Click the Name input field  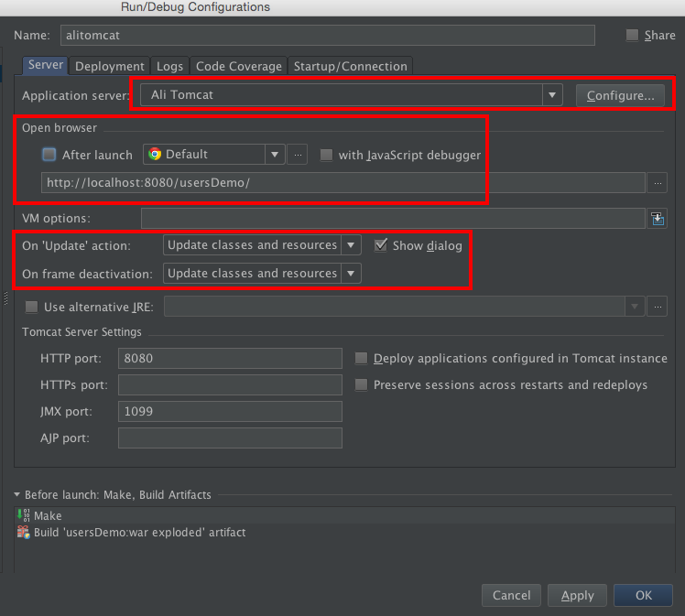click(x=328, y=35)
